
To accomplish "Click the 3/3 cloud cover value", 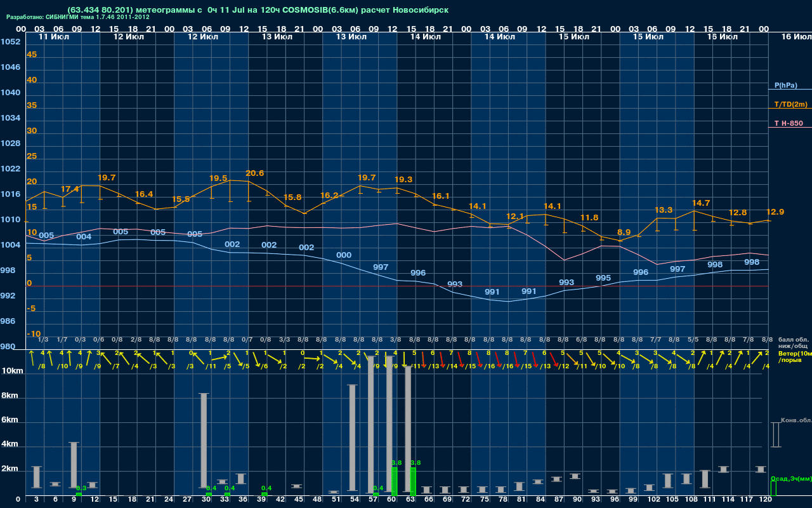I will click(285, 340).
